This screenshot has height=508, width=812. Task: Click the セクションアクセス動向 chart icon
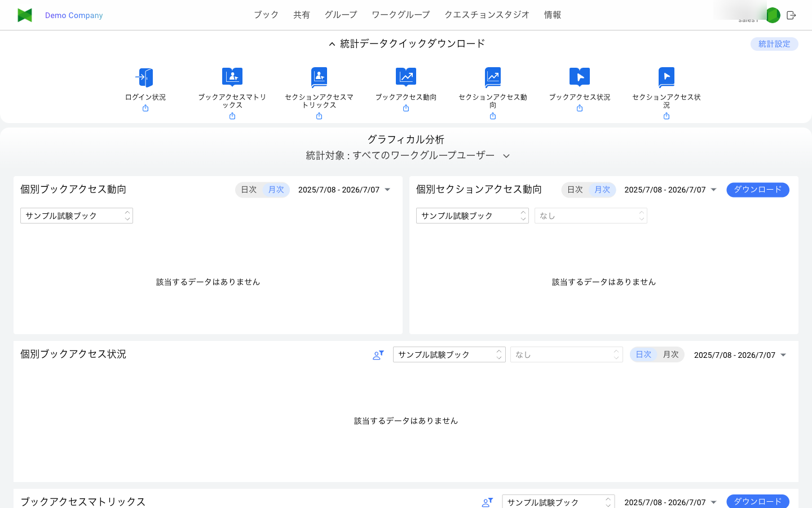493,77
